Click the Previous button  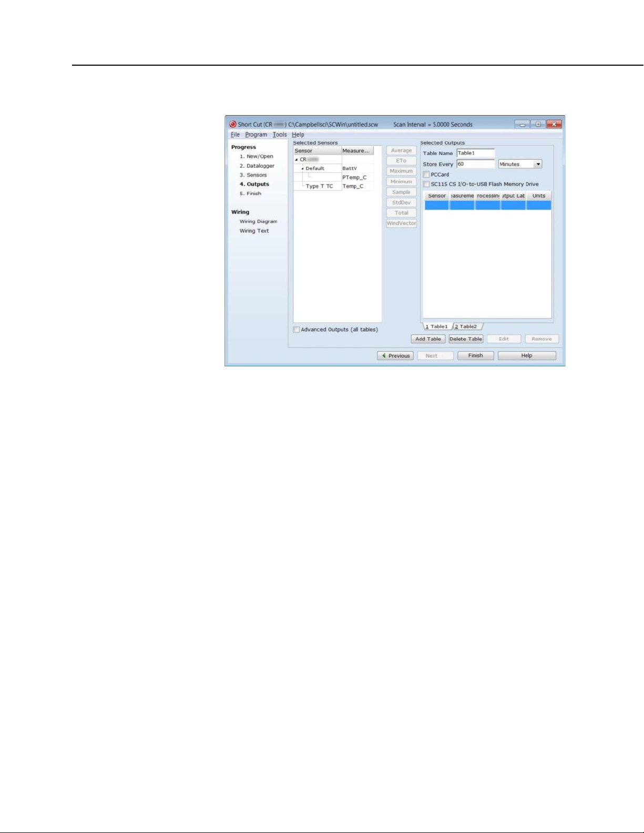(x=395, y=356)
